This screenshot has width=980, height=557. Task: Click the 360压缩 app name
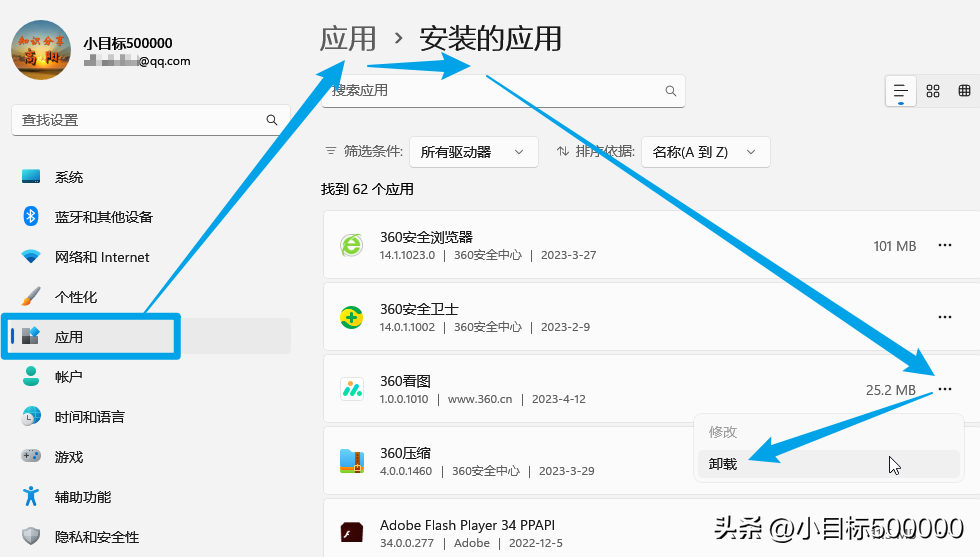coord(406,453)
